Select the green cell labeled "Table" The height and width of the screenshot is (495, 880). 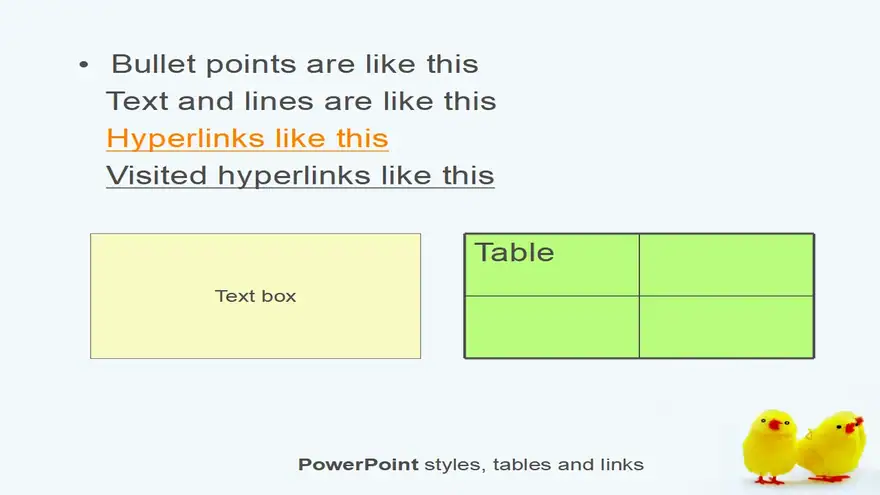pos(552,265)
